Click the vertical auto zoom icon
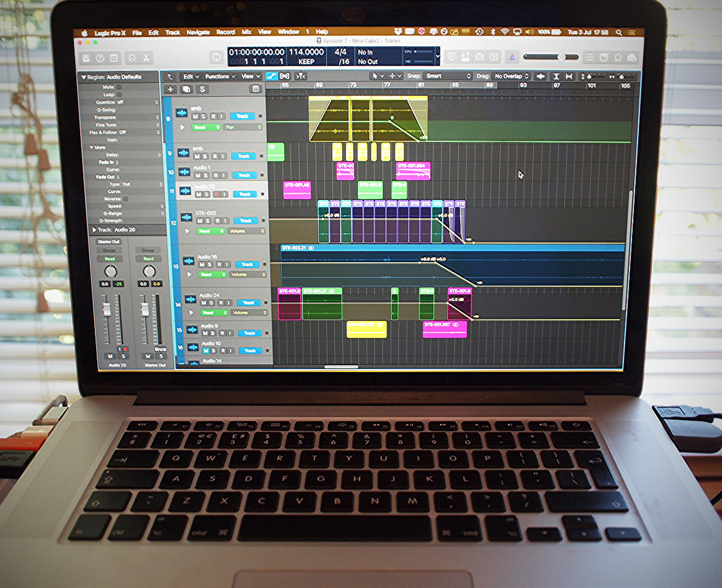The image size is (722, 588). (556, 76)
